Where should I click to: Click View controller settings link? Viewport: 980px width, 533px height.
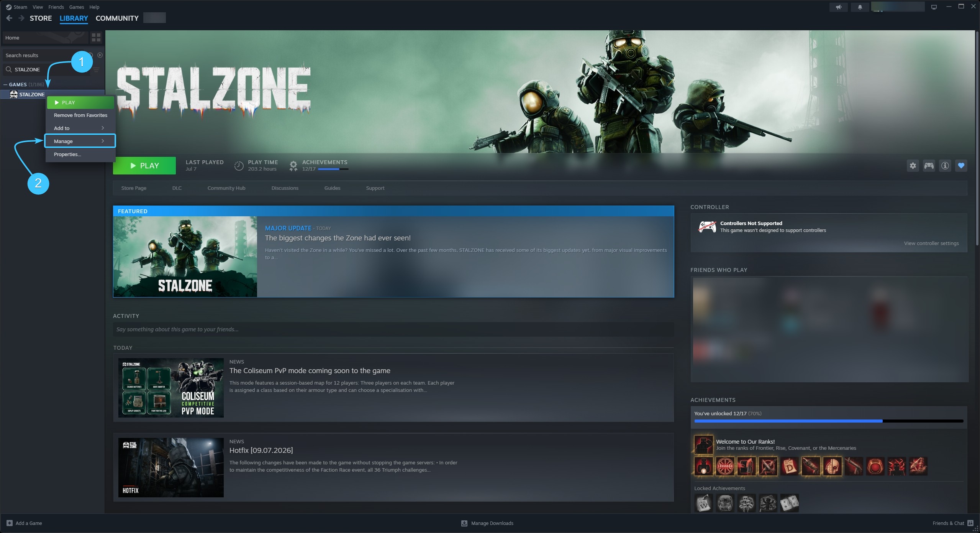click(x=931, y=243)
